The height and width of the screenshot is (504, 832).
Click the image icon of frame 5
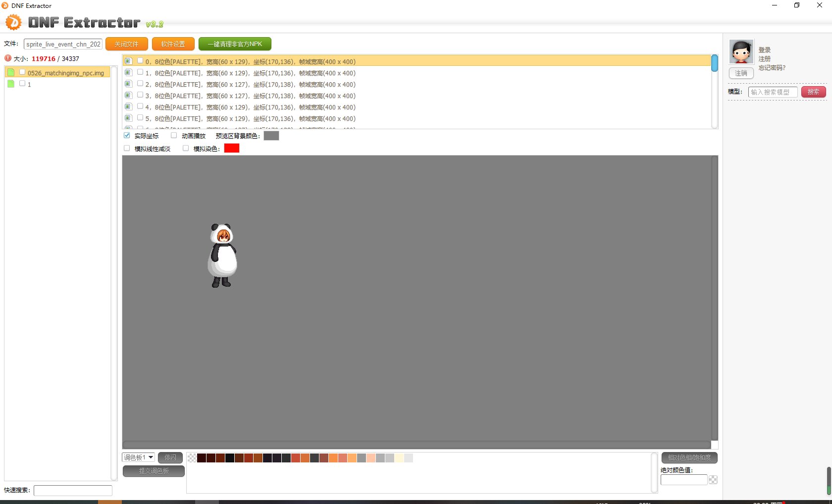(x=128, y=118)
